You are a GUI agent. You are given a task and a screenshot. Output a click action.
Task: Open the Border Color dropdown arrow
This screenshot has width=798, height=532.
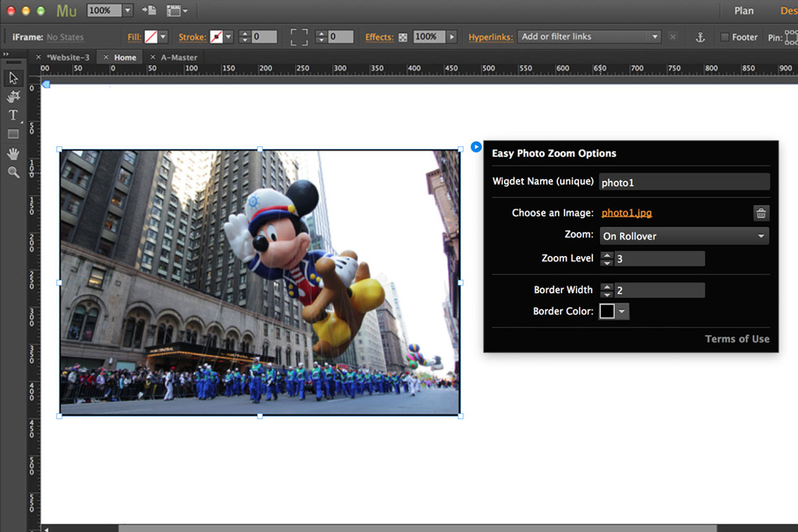point(622,311)
